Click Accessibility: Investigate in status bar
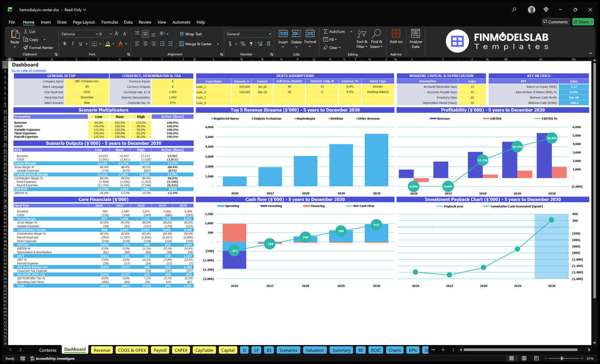This screenshot has width=600, height=364. [52, 358]
